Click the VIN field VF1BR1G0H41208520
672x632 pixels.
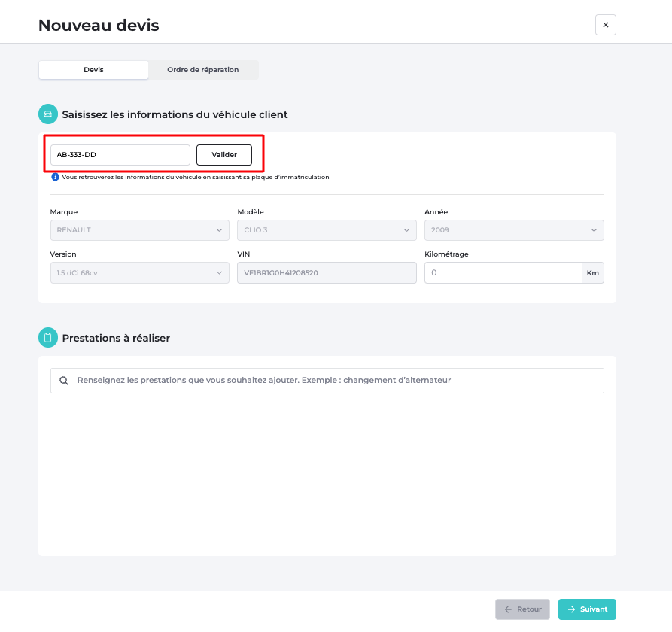327,272
